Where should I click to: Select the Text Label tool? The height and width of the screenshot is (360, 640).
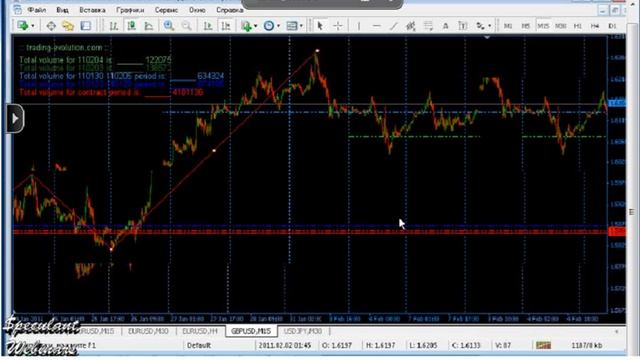pyautogui.click(x=462, y=26)
